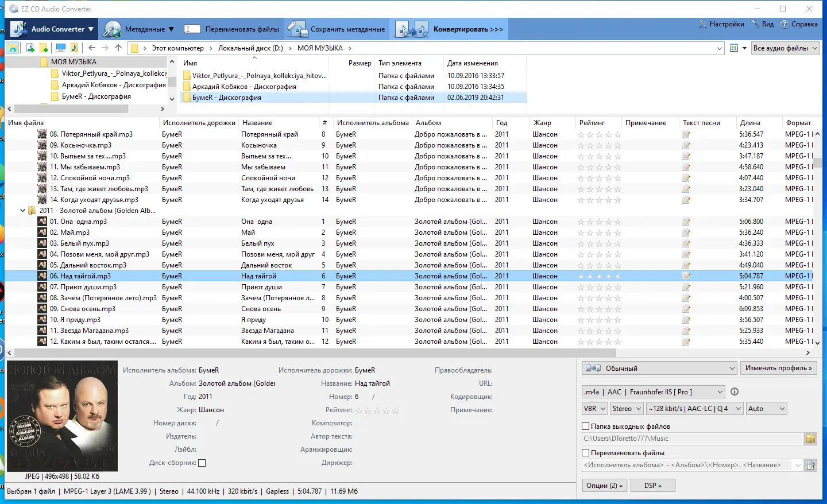This screenshot has height=504, width=827.
Task: Toggle the Диск-сборник checkbox
Action: click(202, 463)
